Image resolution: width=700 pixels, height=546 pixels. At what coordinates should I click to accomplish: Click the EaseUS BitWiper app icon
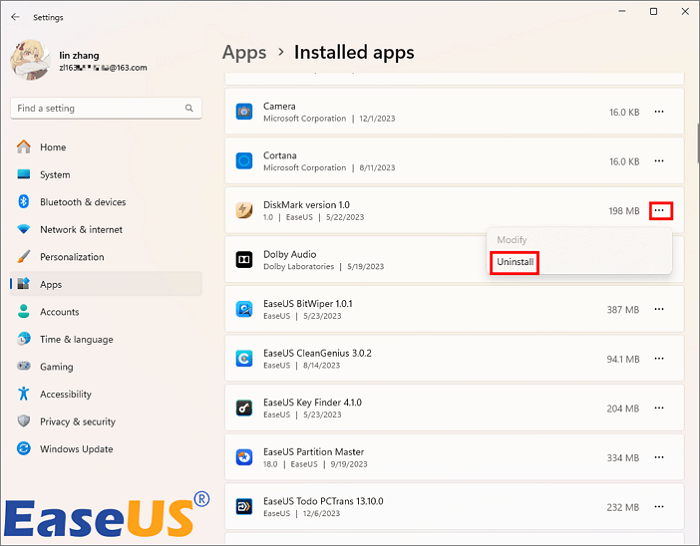coord(244,309)
